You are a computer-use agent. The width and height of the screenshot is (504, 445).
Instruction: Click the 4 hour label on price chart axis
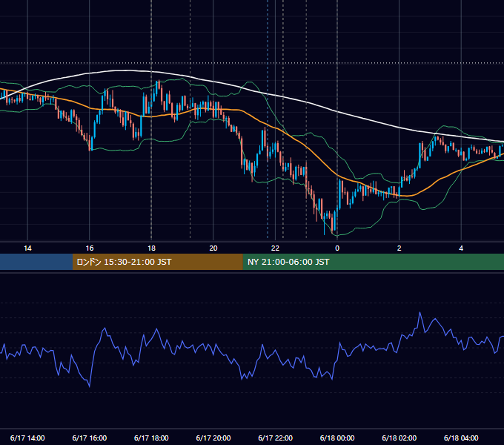[x=461, y=248]
